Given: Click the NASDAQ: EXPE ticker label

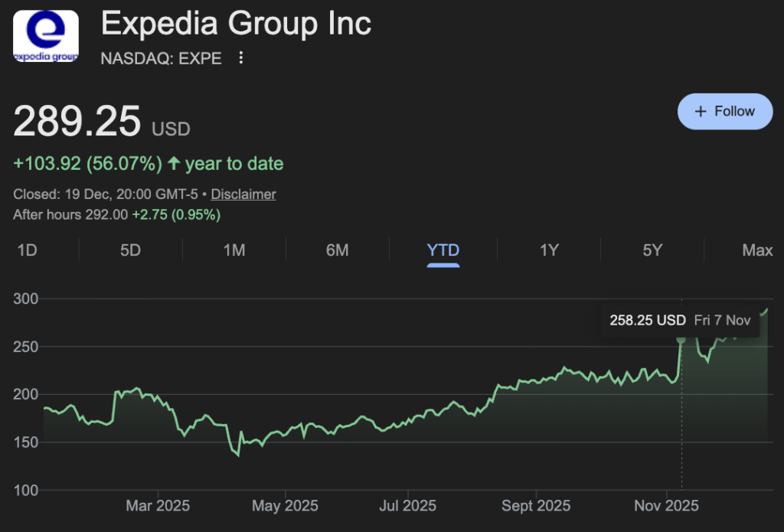Looking at the screenshot, I should click(161, 58).
